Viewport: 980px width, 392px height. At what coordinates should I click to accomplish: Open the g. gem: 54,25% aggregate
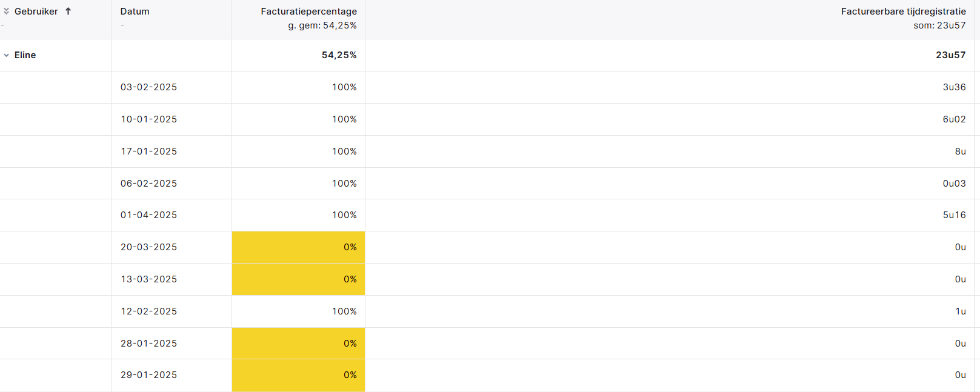point(322,25)
